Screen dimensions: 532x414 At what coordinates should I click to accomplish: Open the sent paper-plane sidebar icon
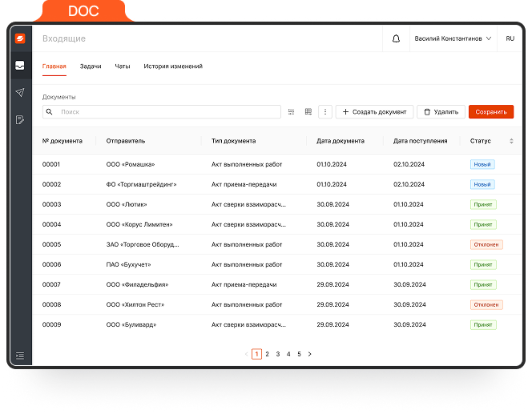pyautogui.click(x=20, y=92)
